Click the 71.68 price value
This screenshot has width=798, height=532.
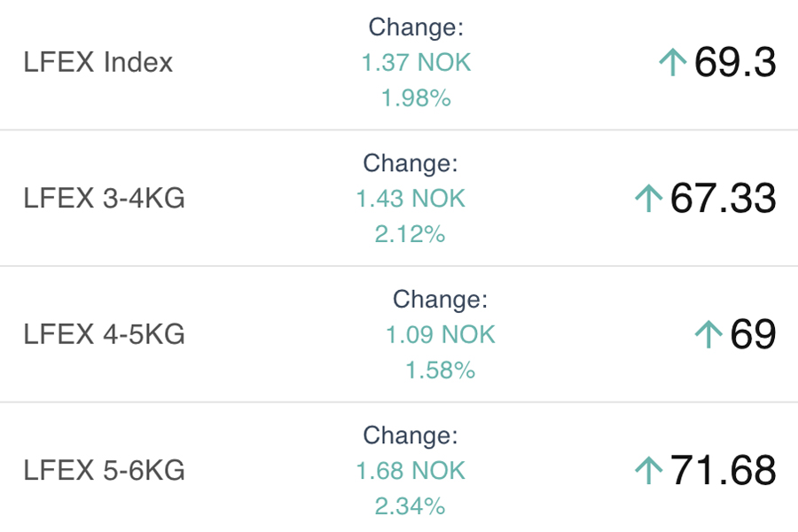(x=723, y=470)
